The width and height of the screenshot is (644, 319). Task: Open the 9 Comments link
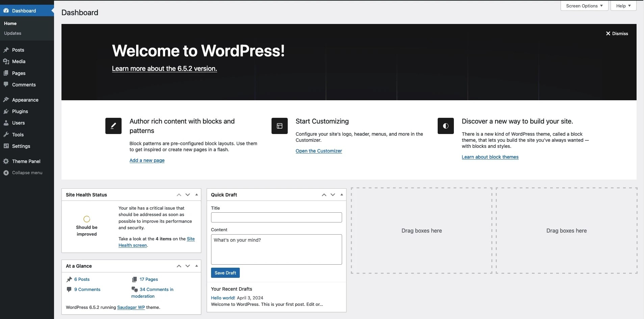click(x=87, y=289)
